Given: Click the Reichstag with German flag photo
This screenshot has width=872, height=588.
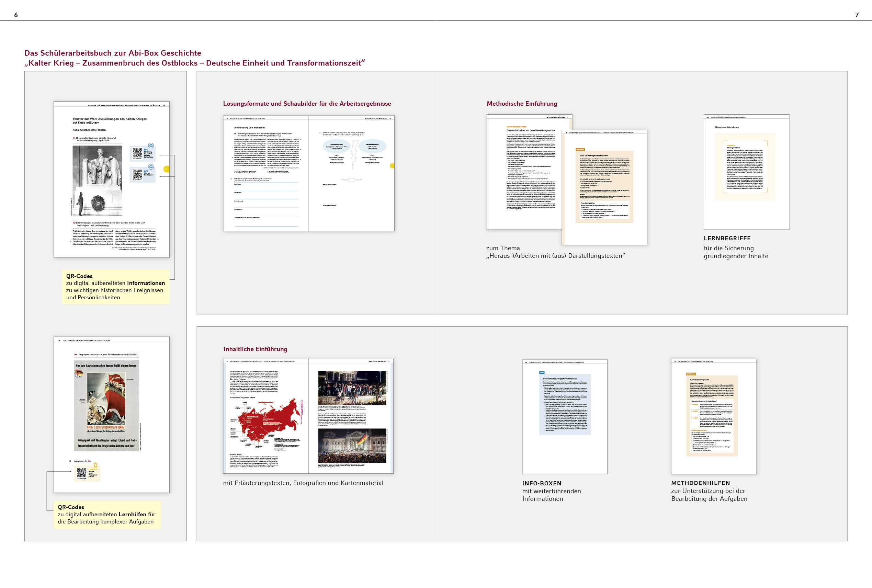Looking at the screenshot, I should point(352,446).
